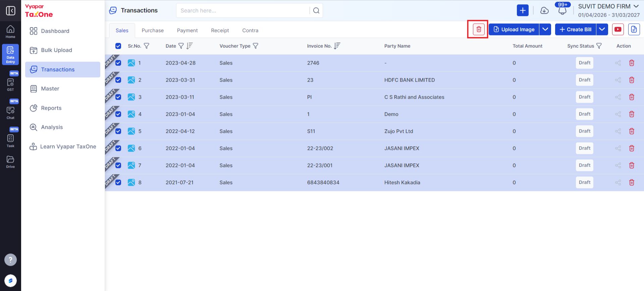This screenshot has width=644, height=291.
Task: Delete the HDFC BANK LIMITED transaction row
Action: (632, 80)
